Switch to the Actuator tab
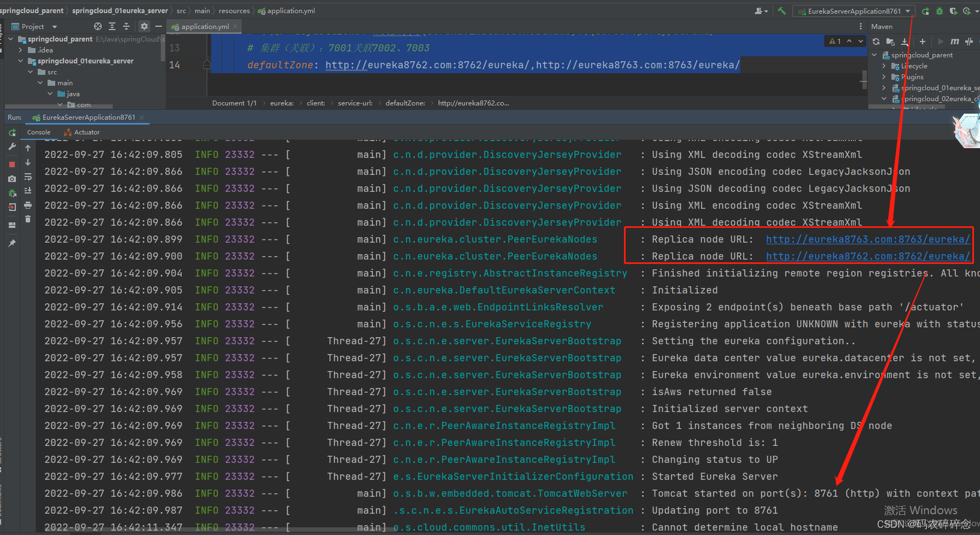Image resolution: width=980 pixels, height=535 pixels. click(81, 132)
